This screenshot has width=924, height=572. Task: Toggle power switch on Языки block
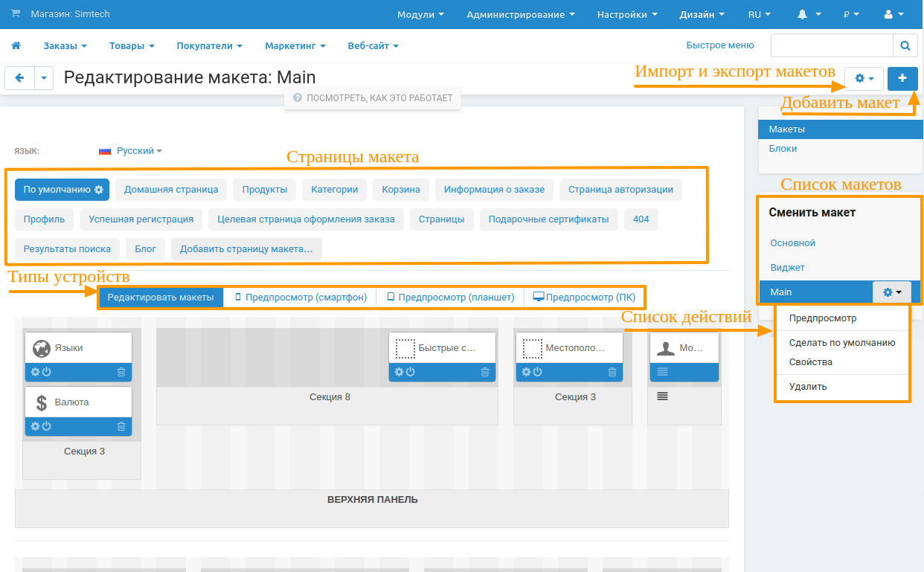[x=46, y=372]
